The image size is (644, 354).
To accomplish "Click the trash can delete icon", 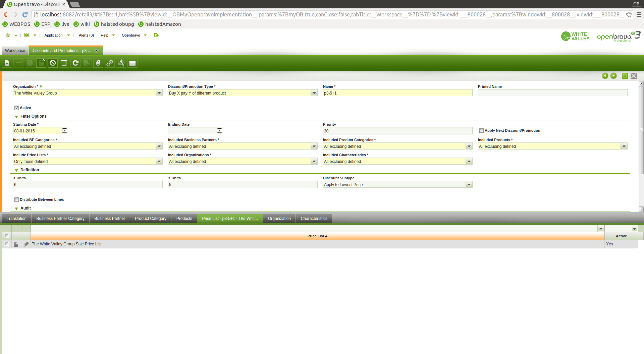I will pos(64,63).
